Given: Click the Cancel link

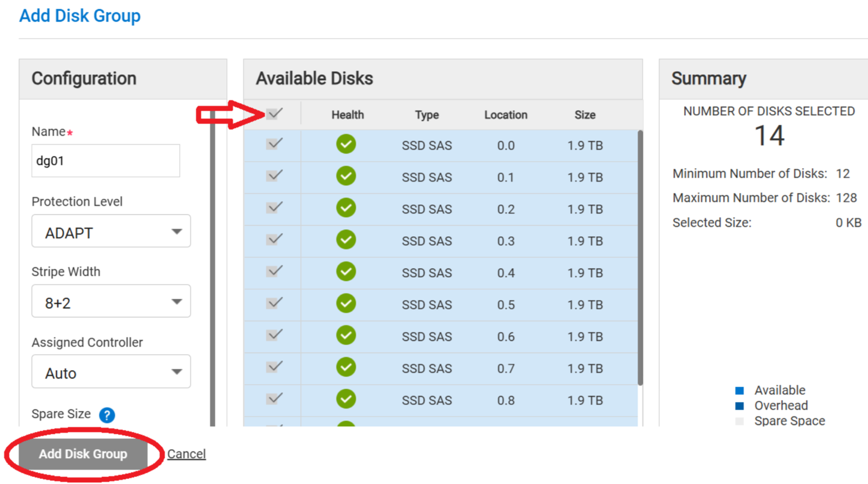Looking at the screenshot, I should 186,453.
